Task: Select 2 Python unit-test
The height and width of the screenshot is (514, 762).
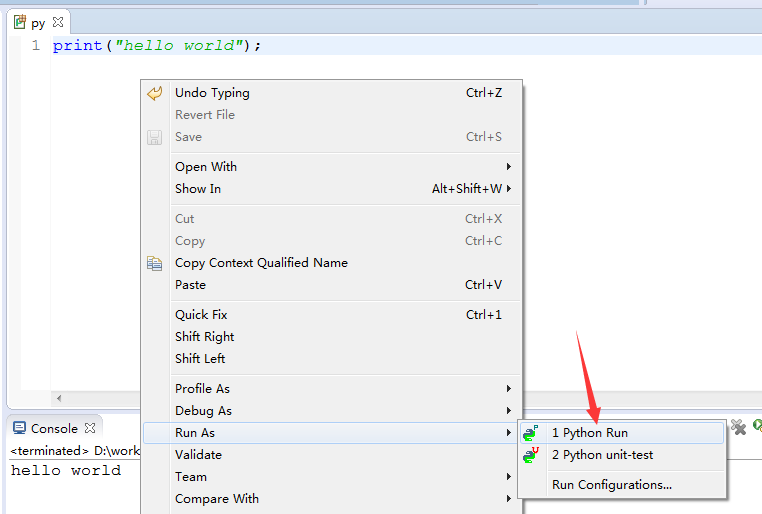Action: click(x=622, y=455)
